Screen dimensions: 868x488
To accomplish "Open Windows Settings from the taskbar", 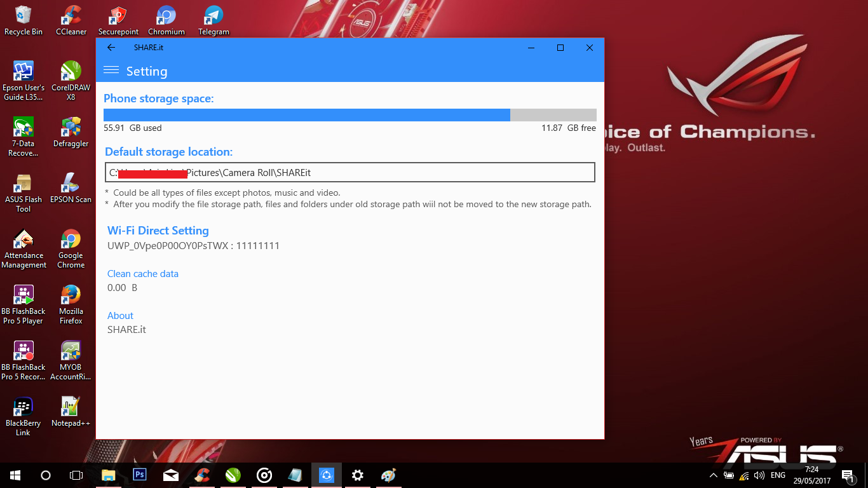I will point(357,475).
